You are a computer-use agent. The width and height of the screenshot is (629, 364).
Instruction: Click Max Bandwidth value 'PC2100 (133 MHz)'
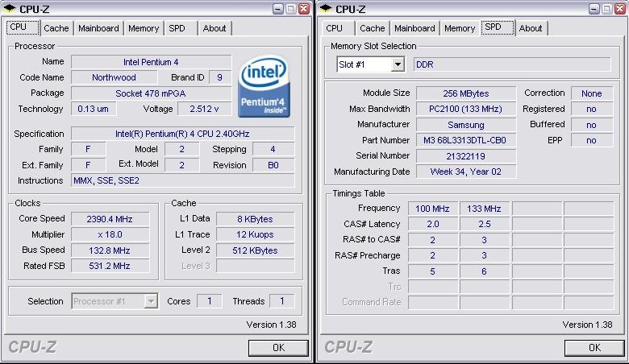466,109
